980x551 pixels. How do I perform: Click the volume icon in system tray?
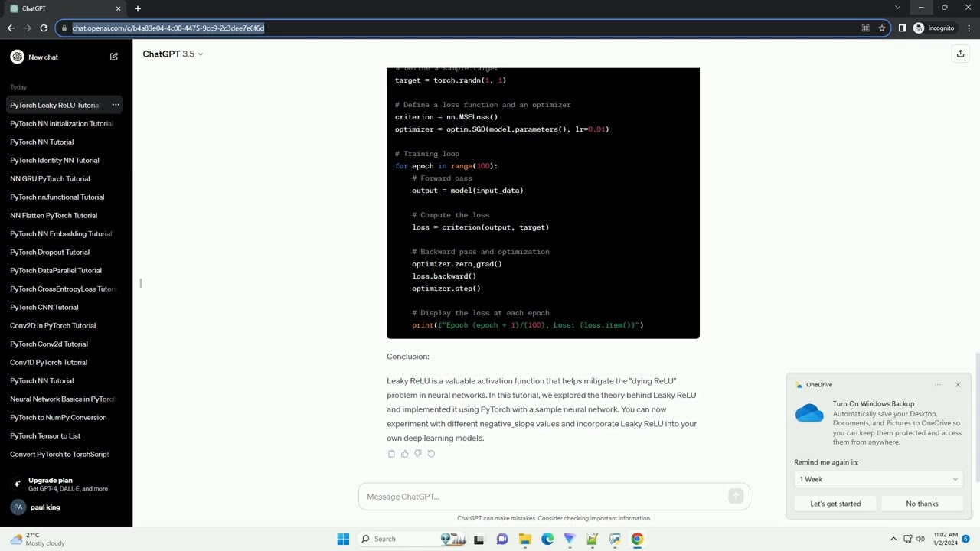[x=920, y=539]
